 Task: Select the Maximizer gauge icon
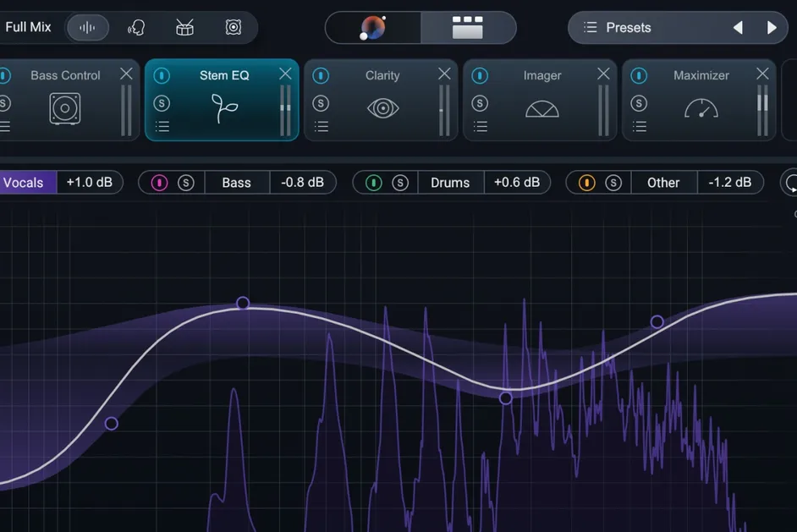click(701, 108)
